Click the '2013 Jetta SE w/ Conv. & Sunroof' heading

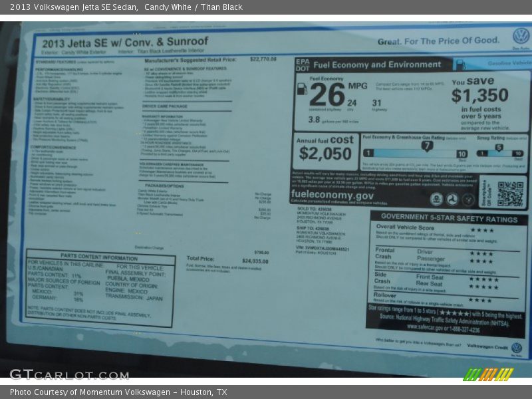click(125, 42)
